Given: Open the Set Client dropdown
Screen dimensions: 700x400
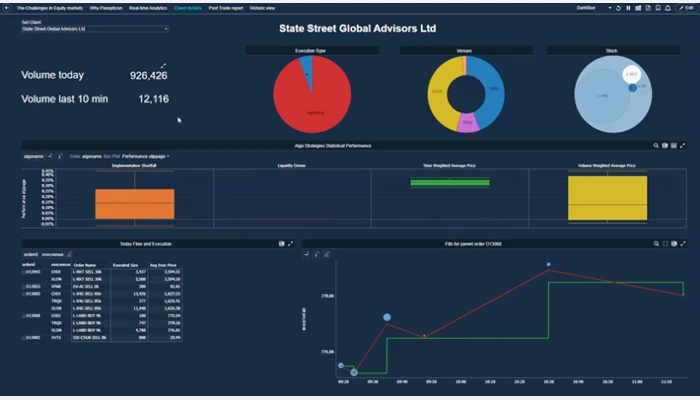Looking at the screenshot, I should tap(95, 29).
